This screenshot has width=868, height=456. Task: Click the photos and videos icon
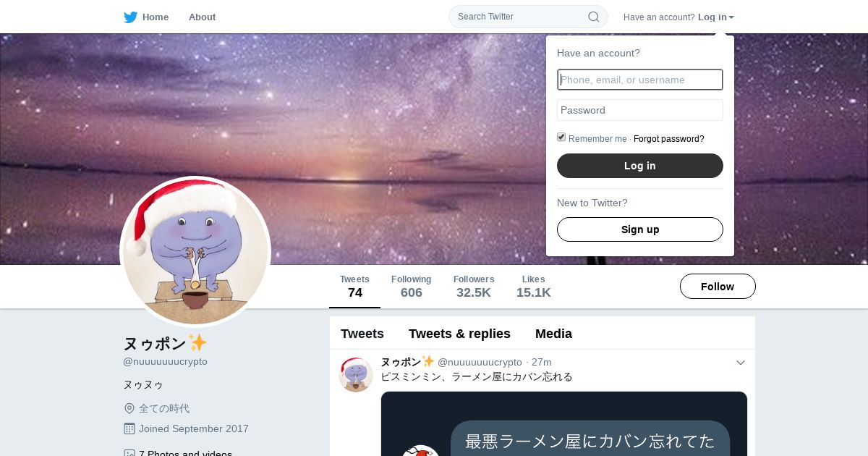pyautogui.click(x=129, y=452)
